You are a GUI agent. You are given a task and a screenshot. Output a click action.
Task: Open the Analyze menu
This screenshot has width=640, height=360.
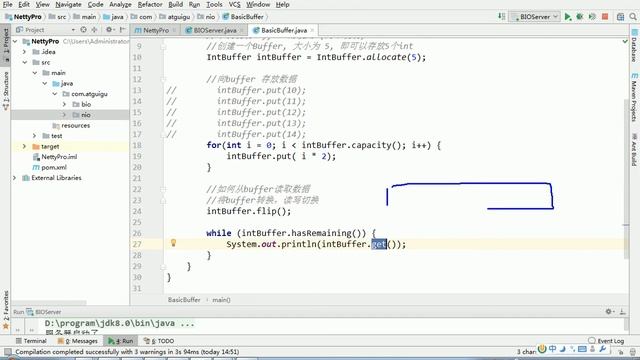(x=120, y=4)
